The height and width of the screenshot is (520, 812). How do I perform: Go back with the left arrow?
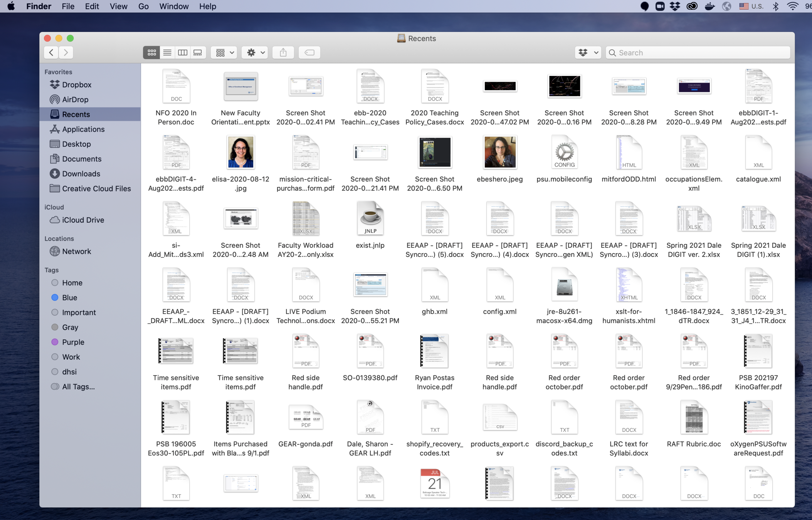[51, 52]
